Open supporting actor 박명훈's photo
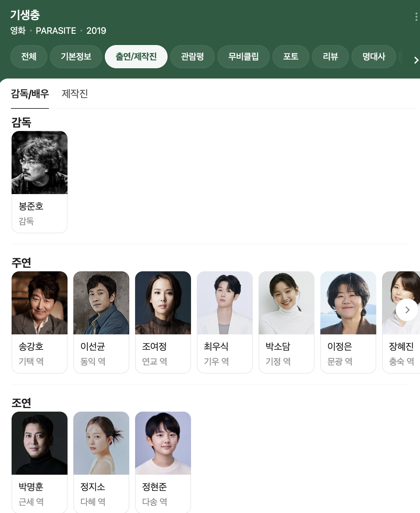Viewport: 420px width, 513px height. [x=40, y=443]
